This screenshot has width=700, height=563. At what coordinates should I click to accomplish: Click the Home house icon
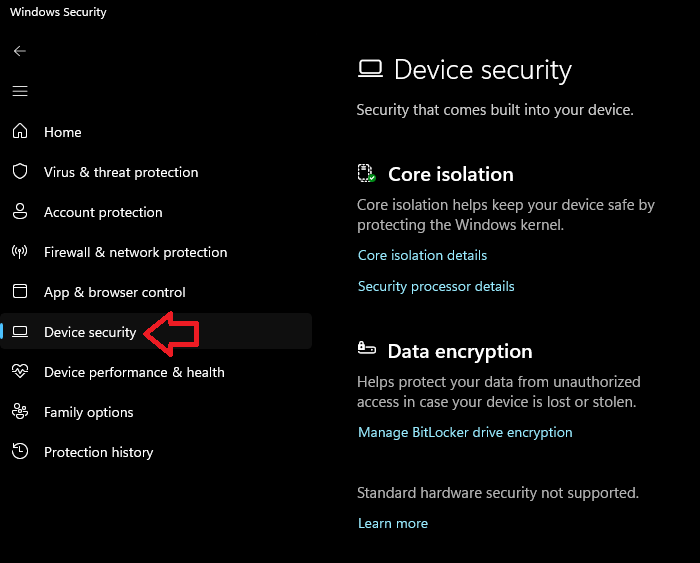[20, 132]
